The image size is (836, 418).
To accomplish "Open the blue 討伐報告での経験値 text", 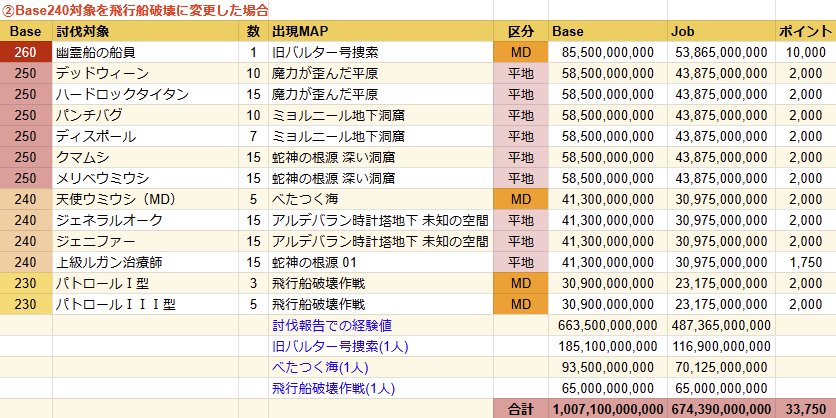I will click(331, 325).
